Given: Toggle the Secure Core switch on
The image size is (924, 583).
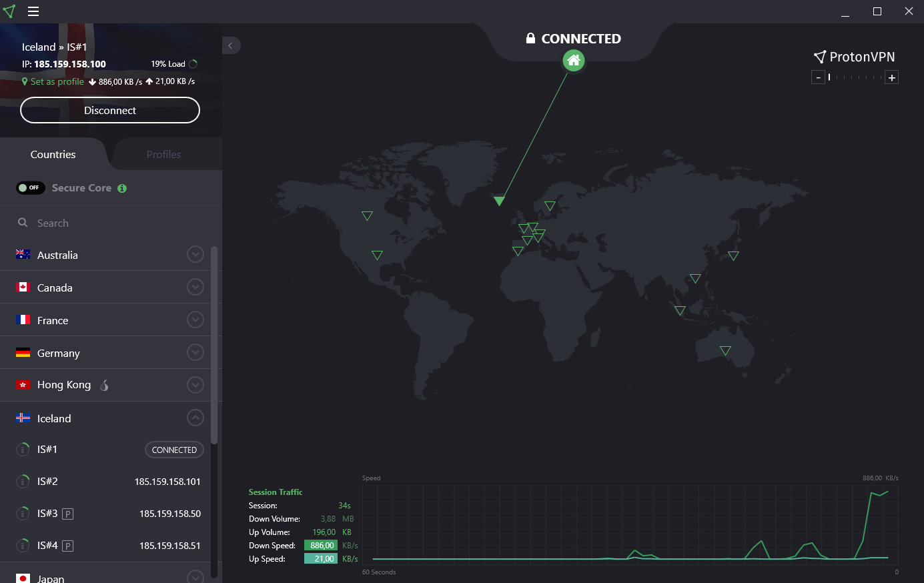Looking at the screenshot, I should (31, 188).
